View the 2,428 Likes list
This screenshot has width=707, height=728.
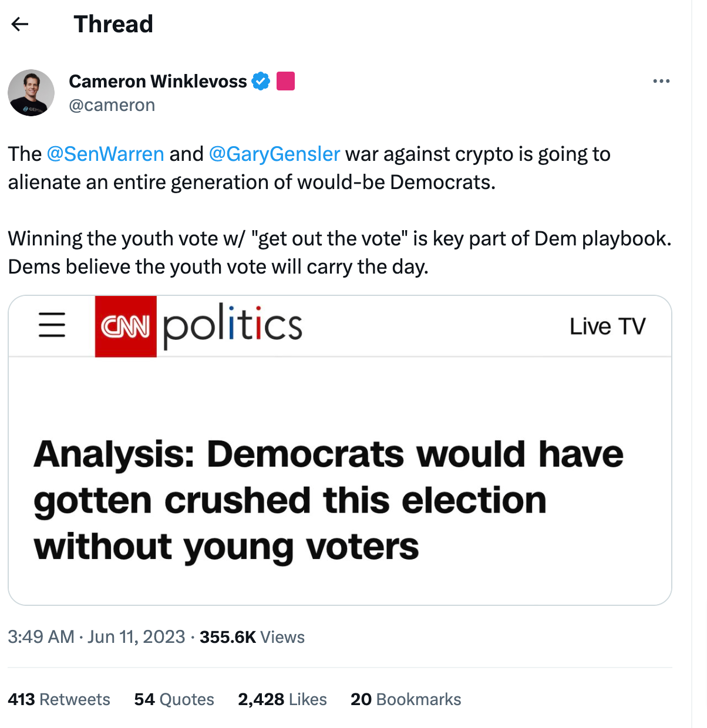pyautogui.click(x=282, y=699)
